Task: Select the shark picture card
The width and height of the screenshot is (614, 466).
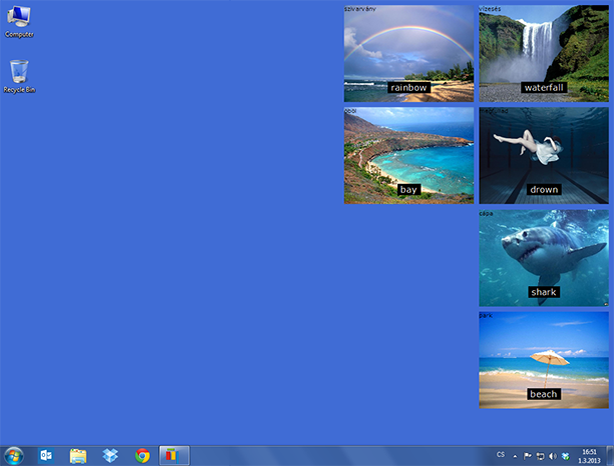Action: (544, 258)
